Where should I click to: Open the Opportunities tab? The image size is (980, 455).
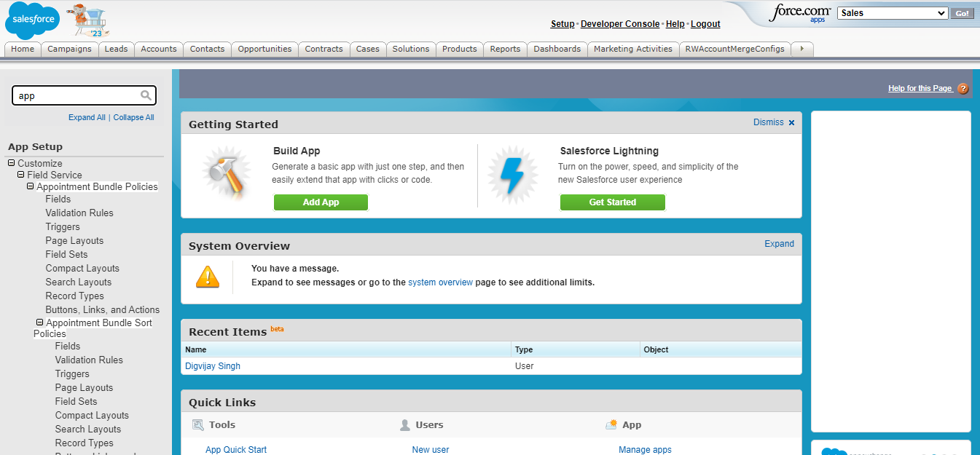click(x=265, y=49)
